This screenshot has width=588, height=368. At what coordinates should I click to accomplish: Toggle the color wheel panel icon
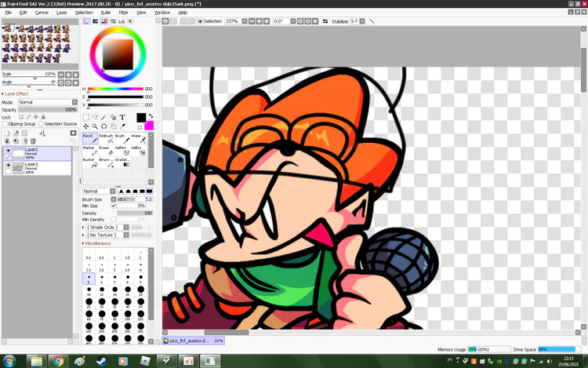click(86, 21)
